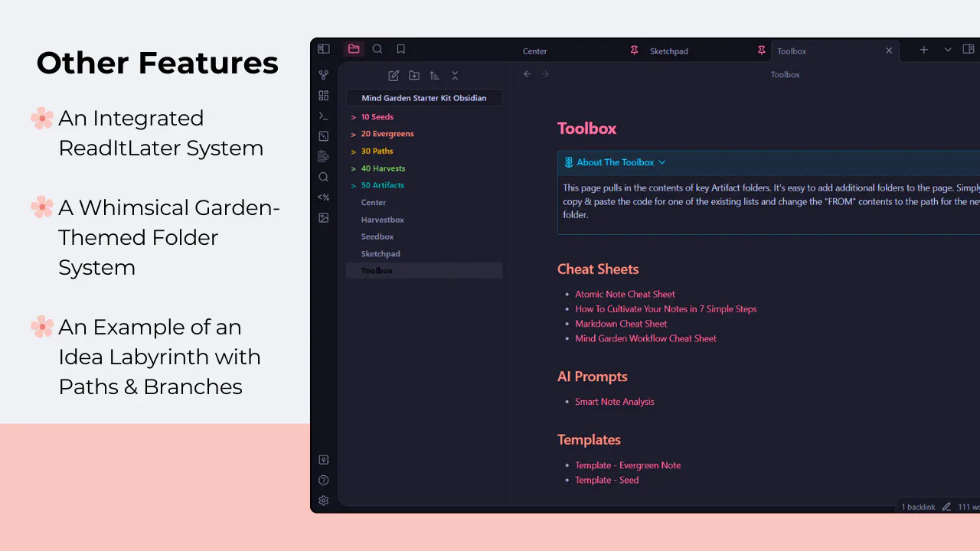Open the Smart Note Analysis link
The width and height of the screenshot is (980, 551).
pyautogui.click(x=614, y=402)
